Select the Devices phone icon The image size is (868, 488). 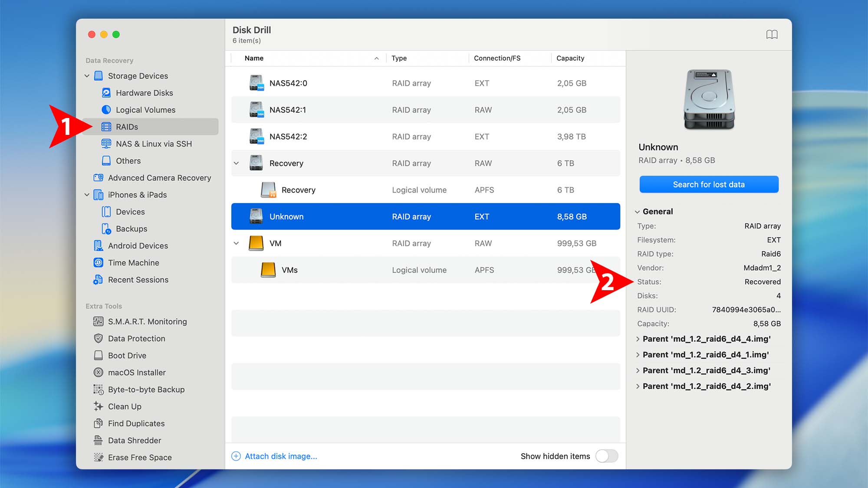[106, 212]
